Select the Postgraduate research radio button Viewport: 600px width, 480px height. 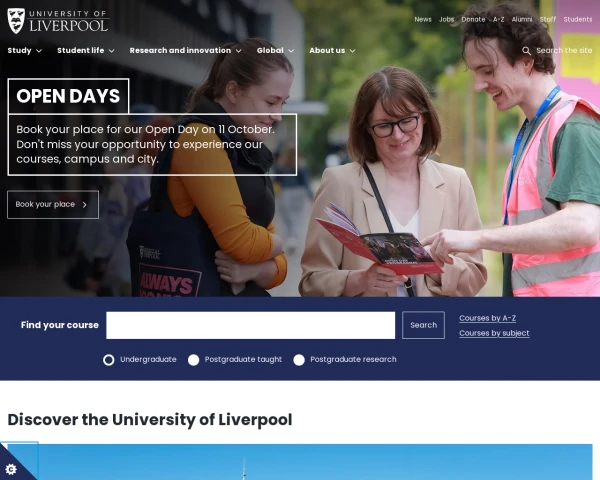[x=299, y=360]
